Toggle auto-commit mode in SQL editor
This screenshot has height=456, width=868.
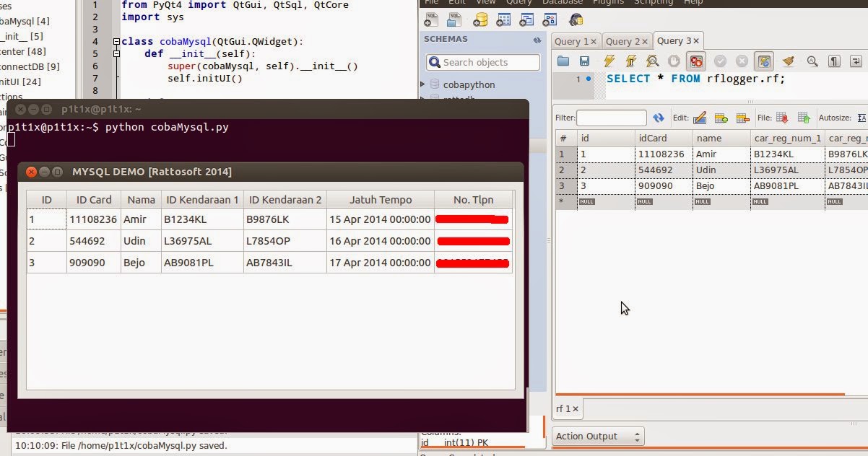pos(764,61)
